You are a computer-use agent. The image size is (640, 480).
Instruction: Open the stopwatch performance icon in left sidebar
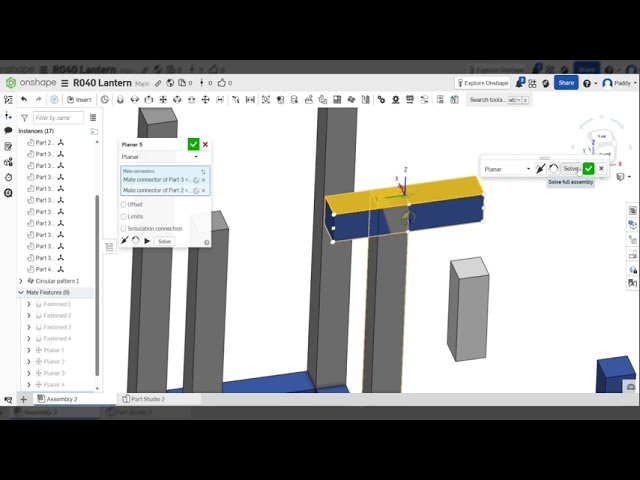pyautogui.click(x=8, y=177)
